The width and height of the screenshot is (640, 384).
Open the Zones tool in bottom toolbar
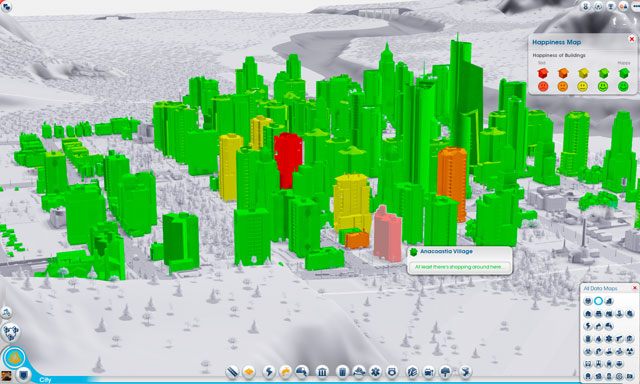[249, 372]
